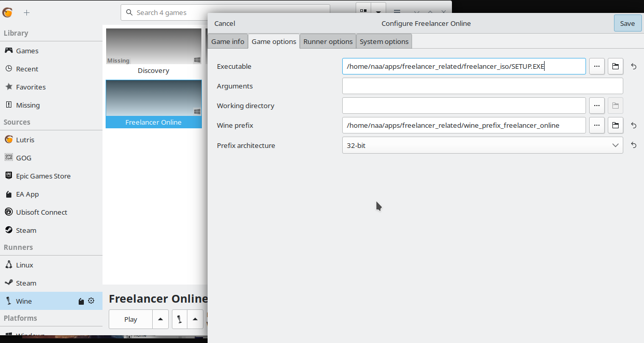The image size is (644, 343).
Task: Select Epic Games Store source
Action: point(51,176)
